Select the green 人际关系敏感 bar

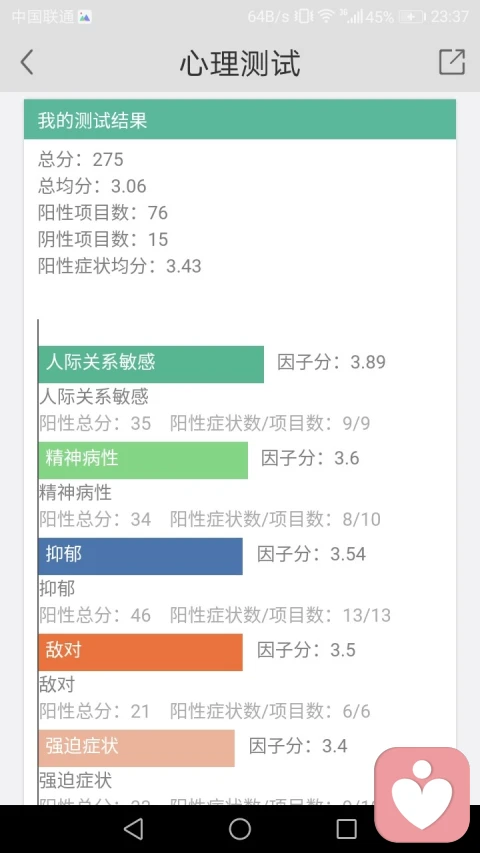tap(151, 364)
